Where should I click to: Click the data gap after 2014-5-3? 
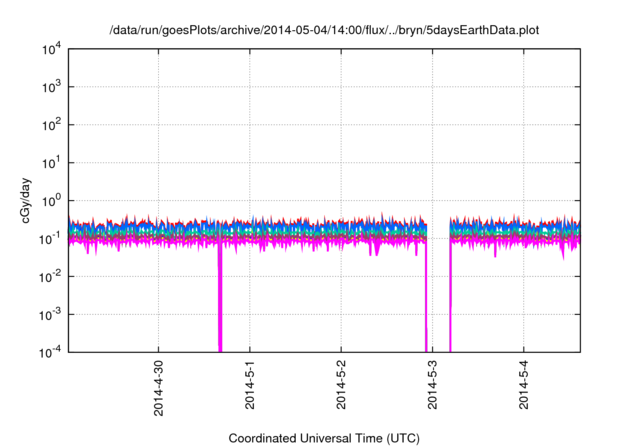[x=438, y=286]
